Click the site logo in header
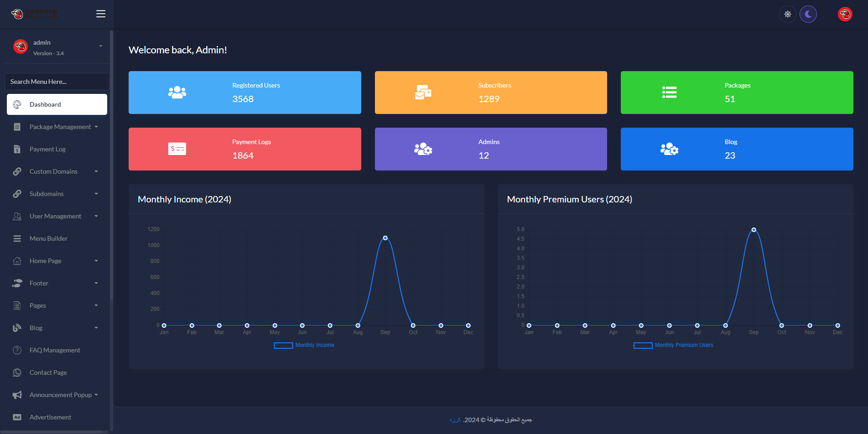The height and width of the screenshot is (434, 868). point(35,14)
